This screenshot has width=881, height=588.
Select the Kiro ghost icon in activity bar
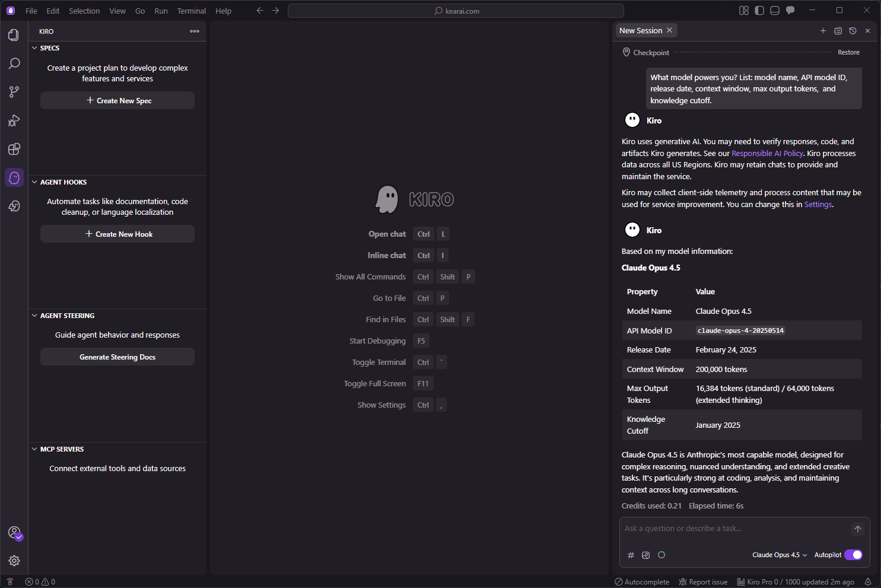(x=14, y=177)
